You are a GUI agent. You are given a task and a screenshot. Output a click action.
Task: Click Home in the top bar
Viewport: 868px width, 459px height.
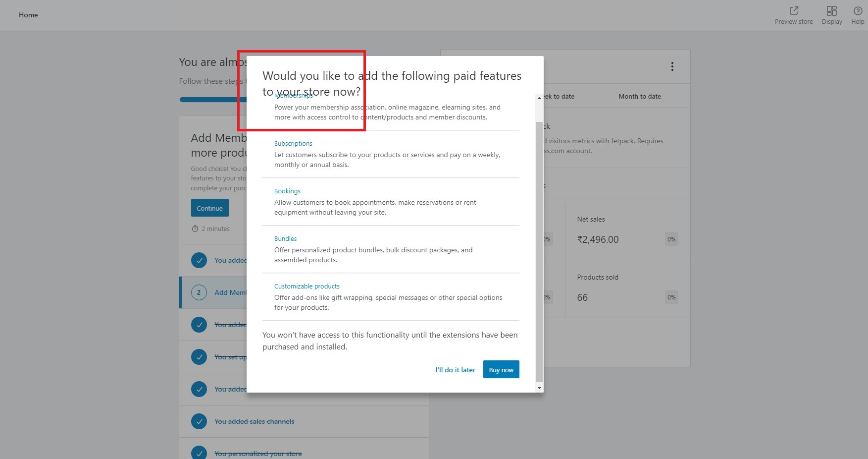coord(28,15)
